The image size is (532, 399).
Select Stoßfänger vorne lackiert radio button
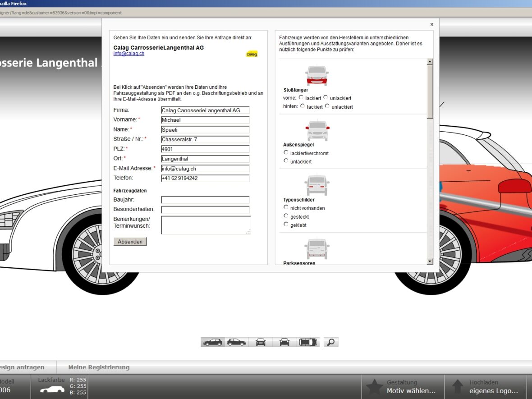301,97
